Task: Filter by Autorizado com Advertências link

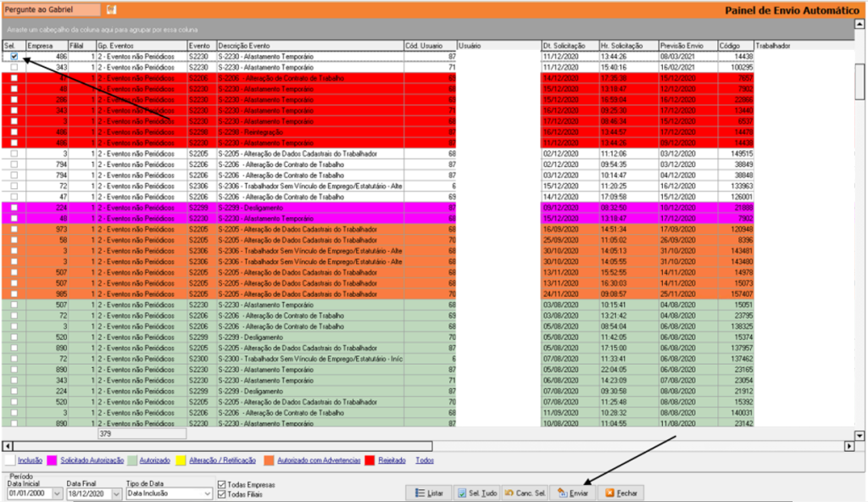Action: point(319,460)
